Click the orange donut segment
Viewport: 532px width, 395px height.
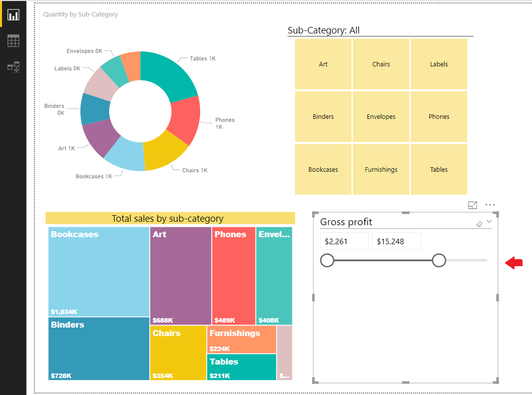click(x=132, y=65)
